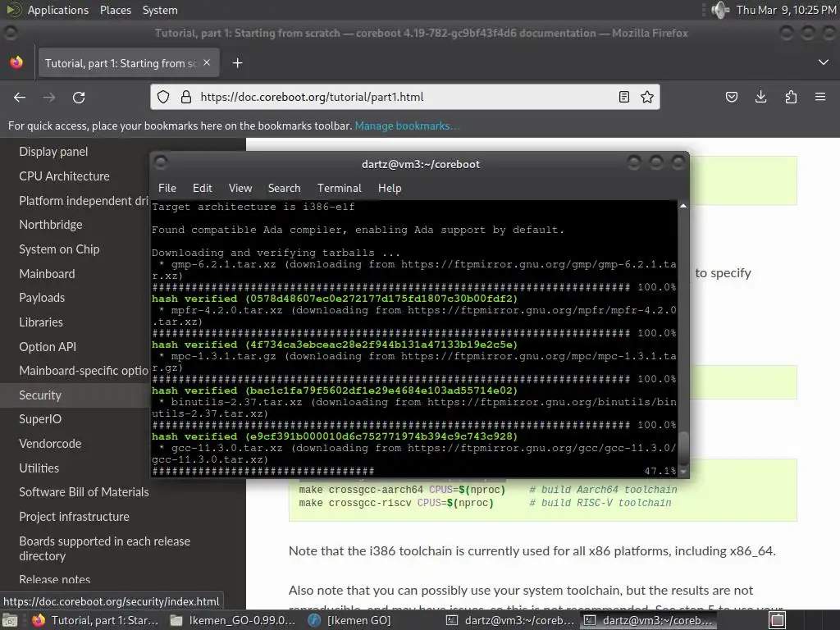
Task: Open Vendorcode sidebar link
Action: pos(50,444)
